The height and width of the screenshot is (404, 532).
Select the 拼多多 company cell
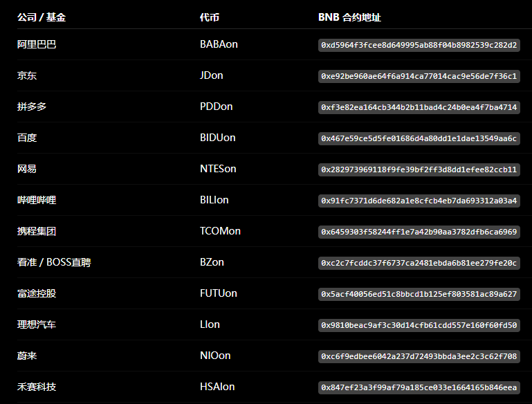[x=32, y=107]
